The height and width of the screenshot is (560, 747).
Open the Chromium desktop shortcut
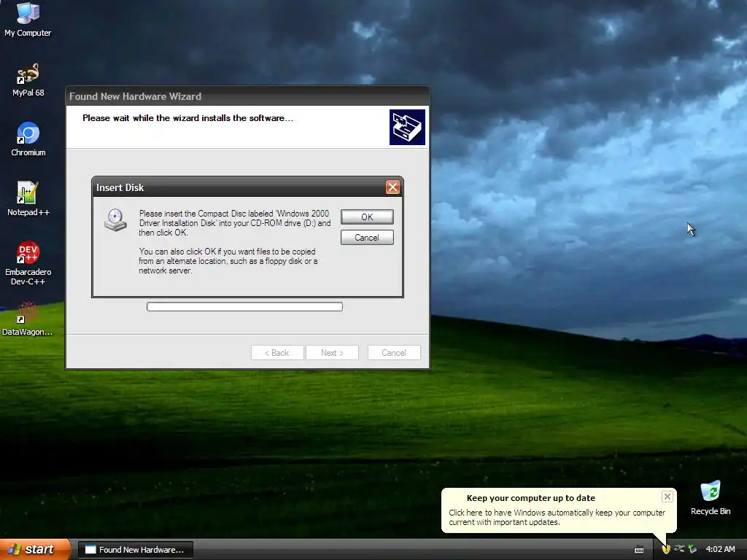28,139
